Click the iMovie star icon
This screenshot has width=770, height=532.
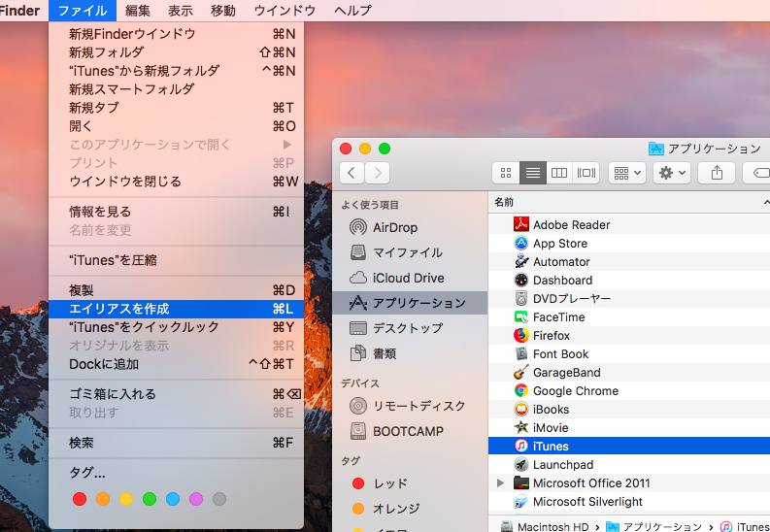pos(521,427)
